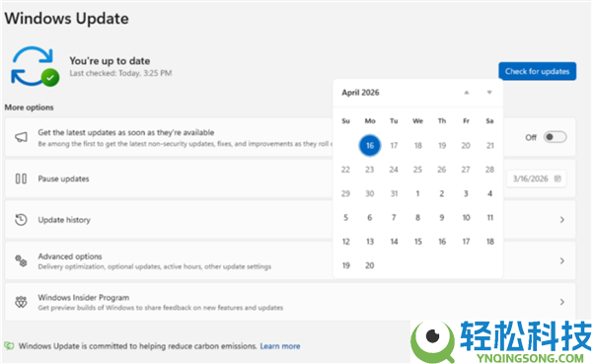Pick day 23 in the calendar
Viewport: 592px width, 364px height.
[x=370, y=170]
